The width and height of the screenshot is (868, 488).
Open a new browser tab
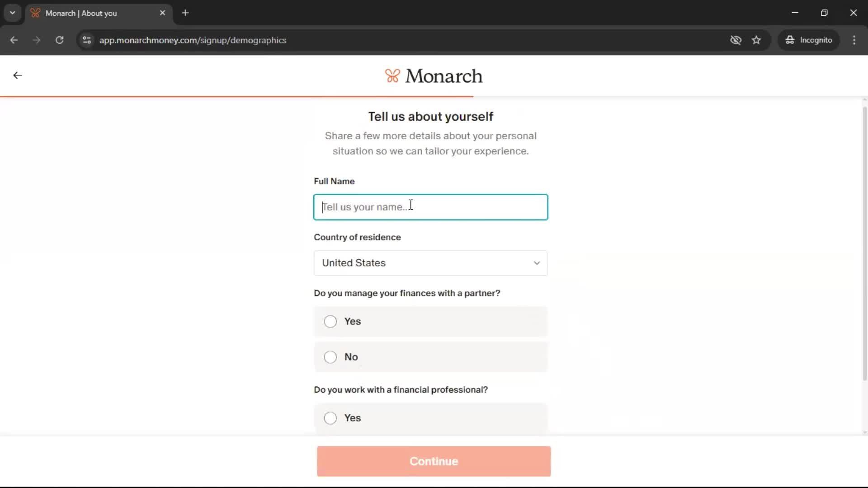pos(185,13)
